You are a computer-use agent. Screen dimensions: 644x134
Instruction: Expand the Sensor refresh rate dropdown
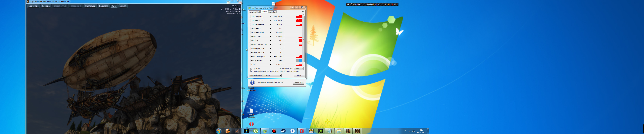pos(298,68)
